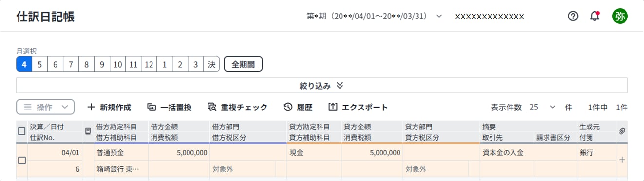Click the credit amount 5,000,000 cell
Image resolution: width=644 pixels, height=181 pixels.
[372, 152]
